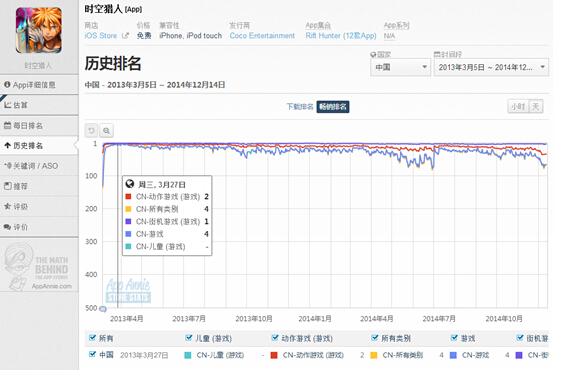Open the 推荐 sidebar entry

point(39,186)
